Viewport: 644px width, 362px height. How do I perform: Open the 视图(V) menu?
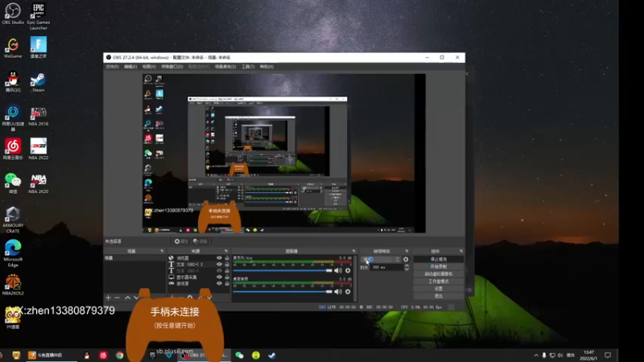pyautogui.click(x=149, y=67)
